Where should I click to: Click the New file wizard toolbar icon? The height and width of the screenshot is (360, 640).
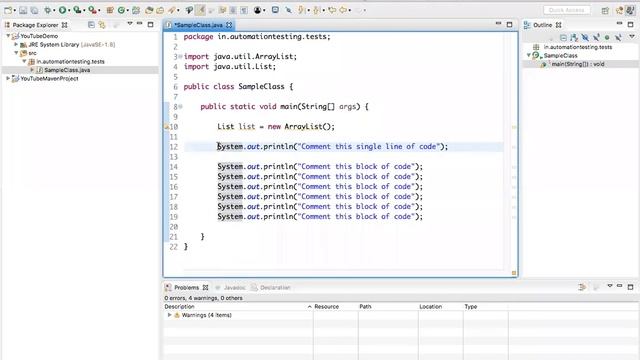click(x=8, y=10)
